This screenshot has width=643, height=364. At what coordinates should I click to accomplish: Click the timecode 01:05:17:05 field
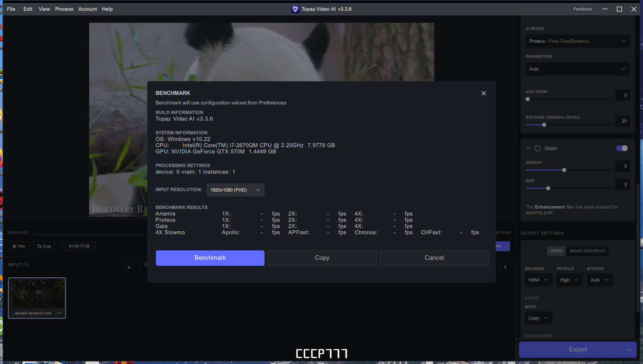[x=79, y=246]
